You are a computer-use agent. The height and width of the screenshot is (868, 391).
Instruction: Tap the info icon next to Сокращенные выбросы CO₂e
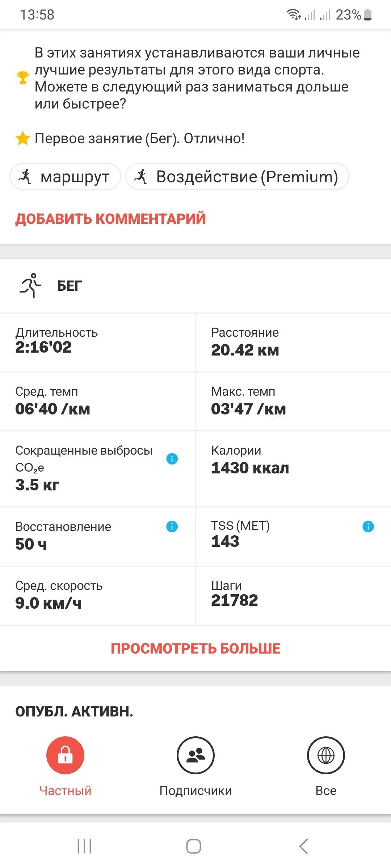click(172, 459)
